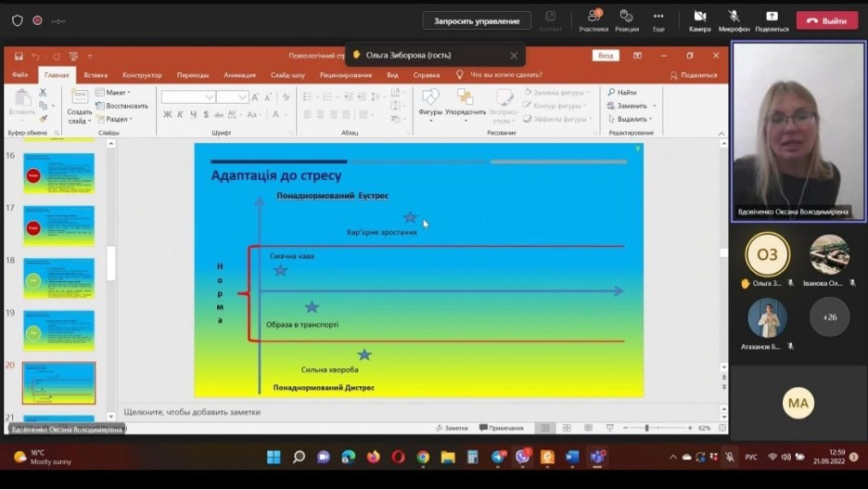Click Найти find button
The height and width of the screenshot is (490, 868).
(x=622, y=93)
